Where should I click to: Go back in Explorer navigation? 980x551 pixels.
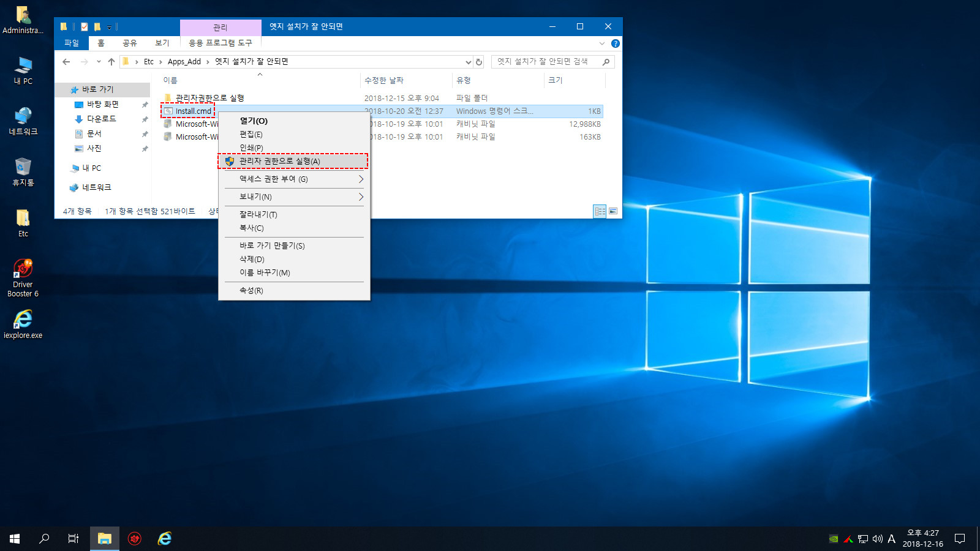pyautogui.click(x=66, y=62)
